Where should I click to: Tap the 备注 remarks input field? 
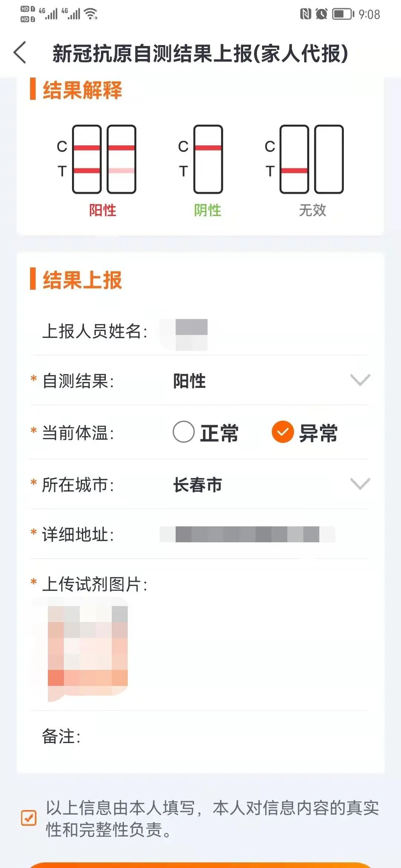223,737
